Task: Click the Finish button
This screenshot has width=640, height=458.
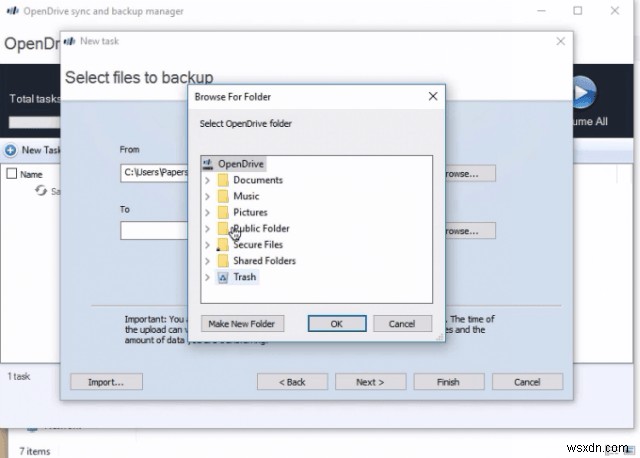Action: click(449, 382)
